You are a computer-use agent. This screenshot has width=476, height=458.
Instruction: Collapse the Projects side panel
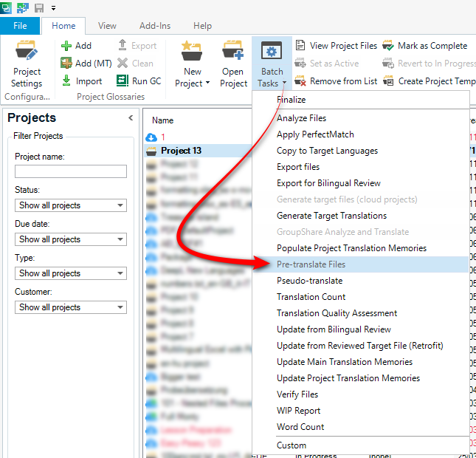tap(131, 118)
